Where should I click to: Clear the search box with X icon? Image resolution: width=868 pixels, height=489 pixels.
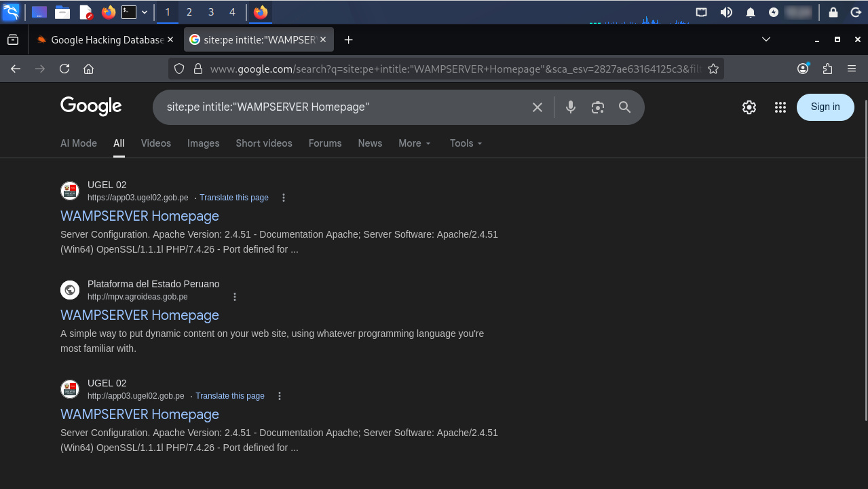(537, 107)
